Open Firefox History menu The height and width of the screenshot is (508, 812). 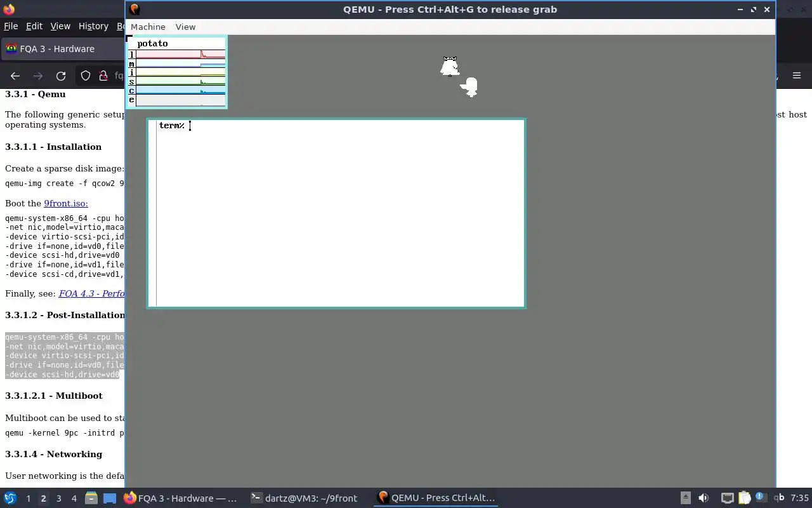pos(93,26)
